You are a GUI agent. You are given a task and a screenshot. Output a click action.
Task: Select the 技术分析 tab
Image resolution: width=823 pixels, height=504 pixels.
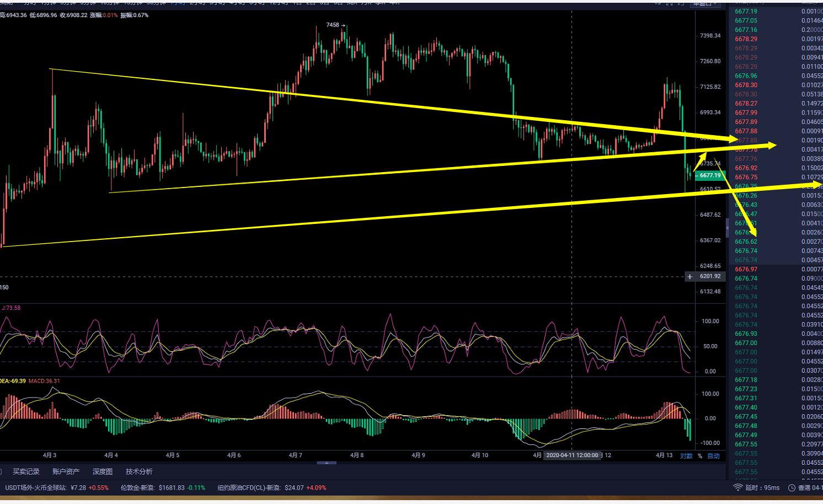click(x=139, y=471)
